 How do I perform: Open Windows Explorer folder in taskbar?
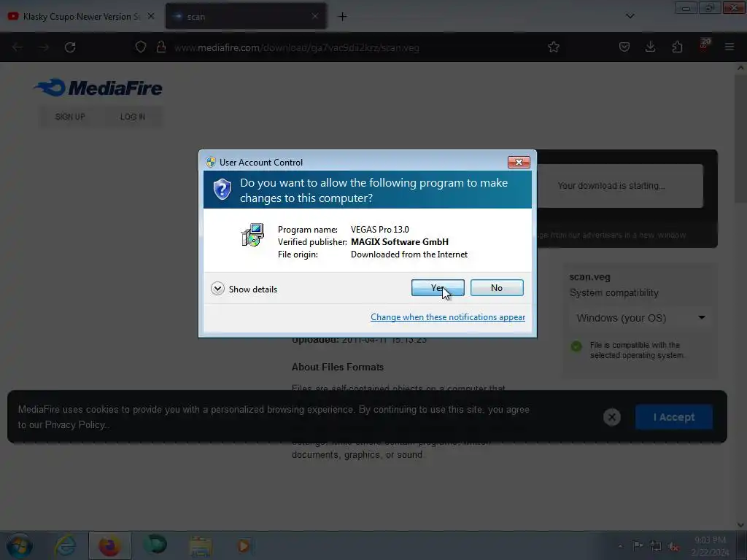200,546
